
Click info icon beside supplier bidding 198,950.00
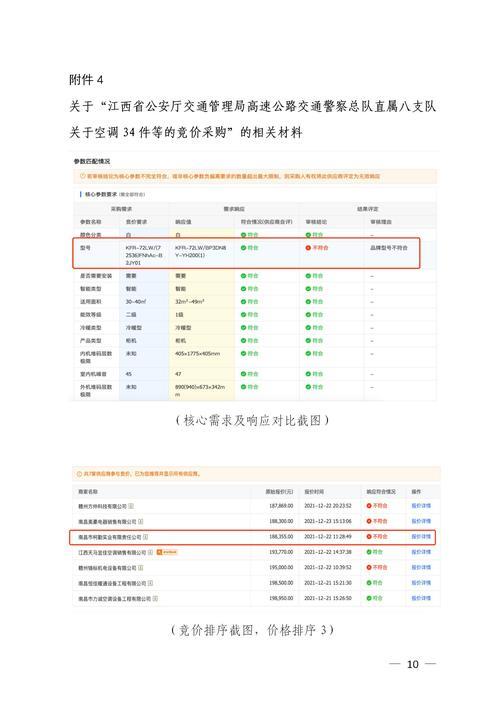pos(155,598)
